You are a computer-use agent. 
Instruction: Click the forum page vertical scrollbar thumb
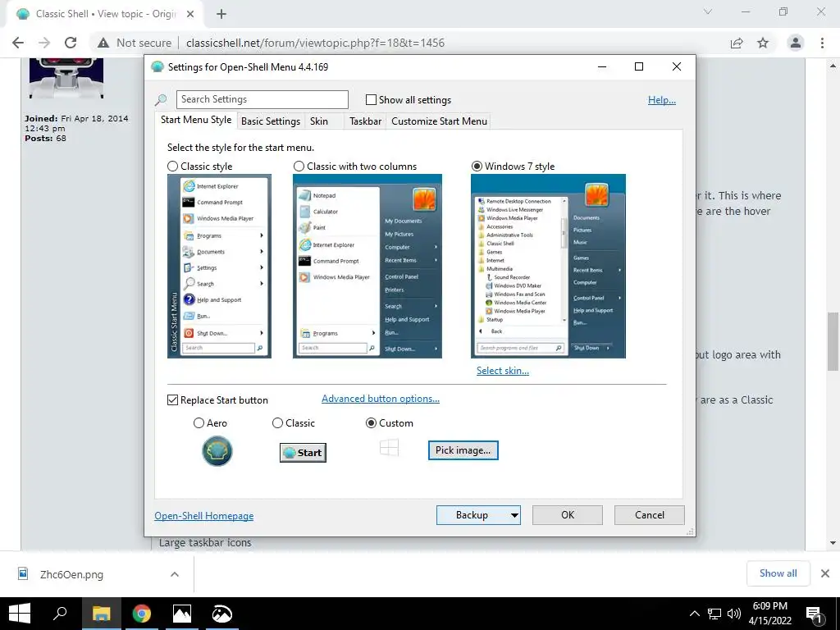pyautogui.click(x=833, y=341)
